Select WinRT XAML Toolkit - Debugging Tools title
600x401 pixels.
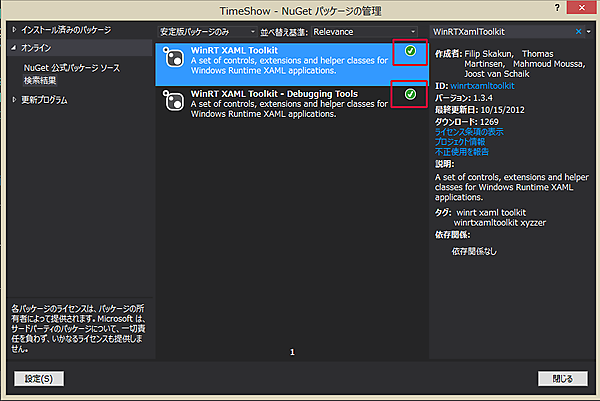tap(274, 94)
